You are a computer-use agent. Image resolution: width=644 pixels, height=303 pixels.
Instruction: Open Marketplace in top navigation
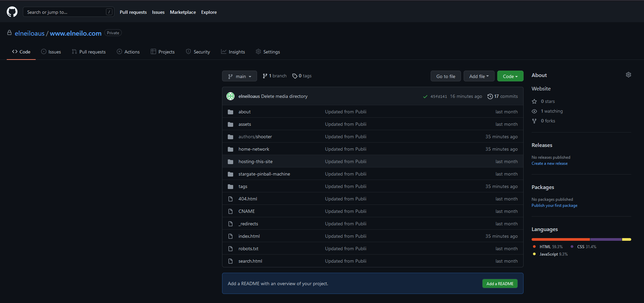click(183, 12)
